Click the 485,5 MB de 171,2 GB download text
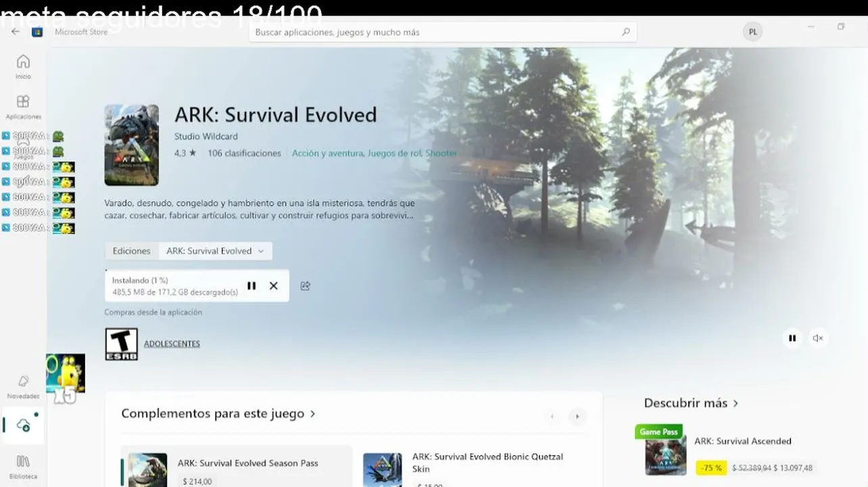 coord(175,292)
